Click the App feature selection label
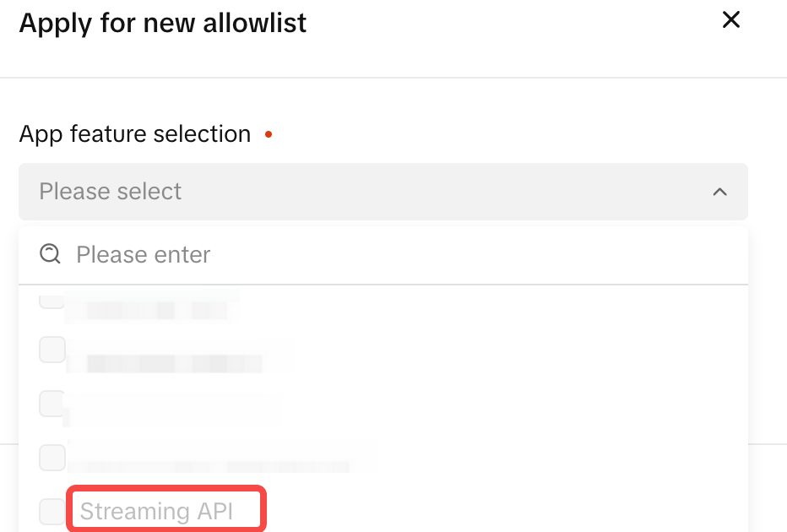Image resolution: width=787 pixels, height=532 pixels. (134, 134)
